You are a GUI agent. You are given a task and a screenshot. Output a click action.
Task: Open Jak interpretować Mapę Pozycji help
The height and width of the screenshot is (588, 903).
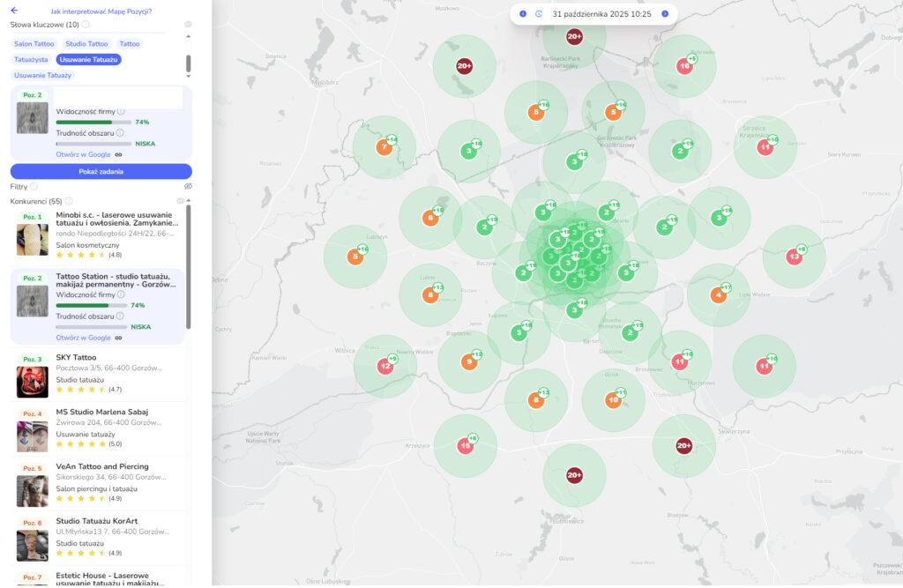[x=101, y=11]
